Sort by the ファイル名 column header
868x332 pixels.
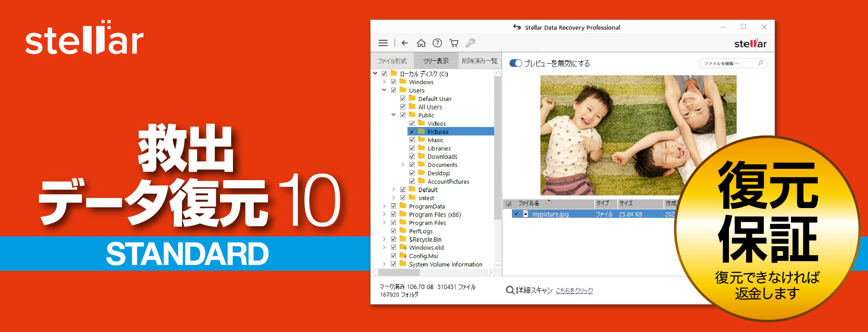[x=529, y=204]
